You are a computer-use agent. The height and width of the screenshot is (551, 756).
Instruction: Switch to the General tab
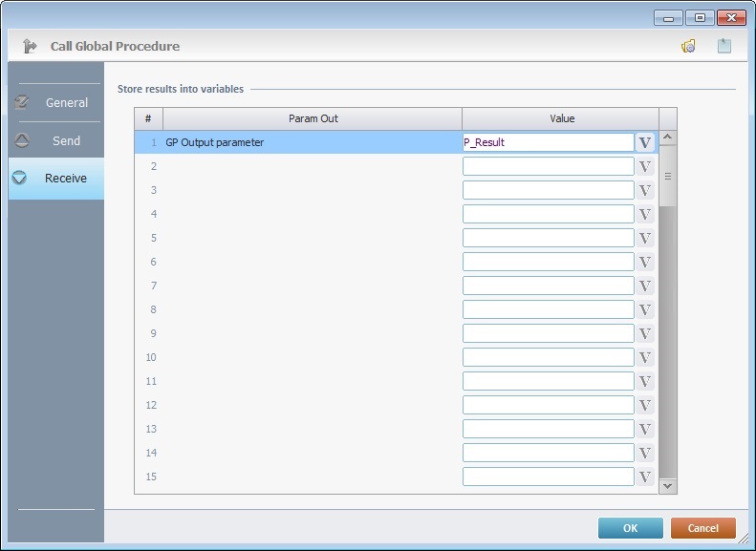(56, 102)
